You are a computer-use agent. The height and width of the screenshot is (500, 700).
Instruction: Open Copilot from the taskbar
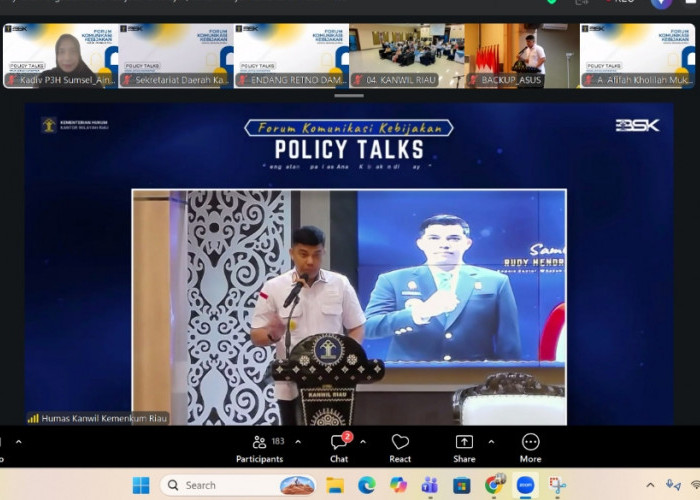(x=398, y=485)
